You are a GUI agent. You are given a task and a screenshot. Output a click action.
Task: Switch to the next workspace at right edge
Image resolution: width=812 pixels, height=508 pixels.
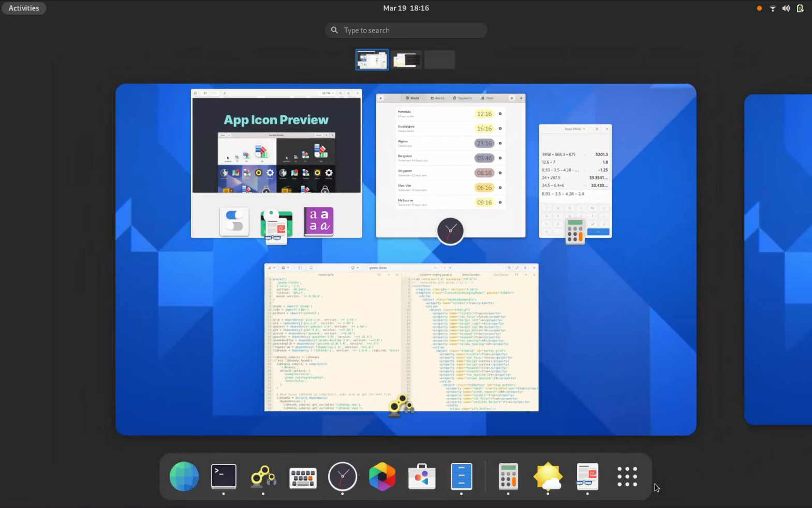tap(778, 259)
